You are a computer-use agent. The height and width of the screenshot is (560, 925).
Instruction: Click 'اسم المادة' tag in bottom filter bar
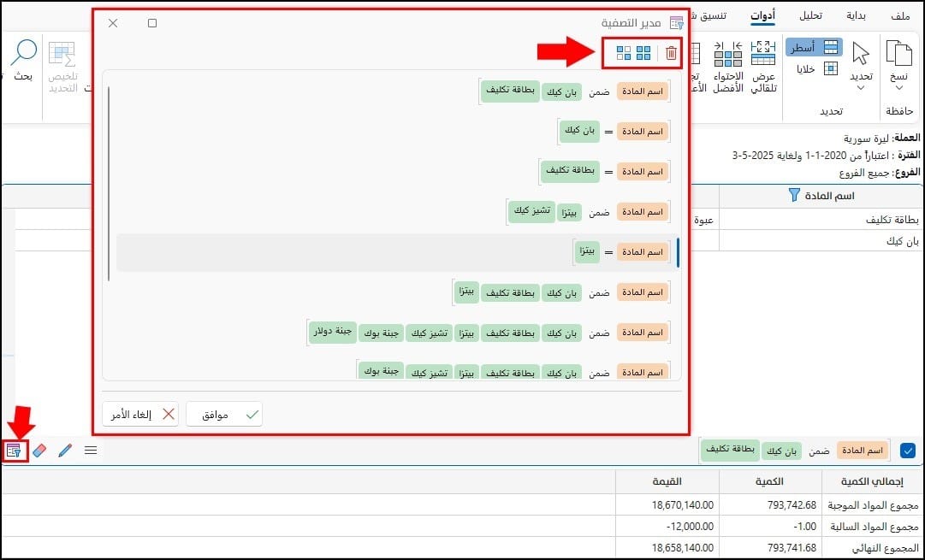(863, 451)
